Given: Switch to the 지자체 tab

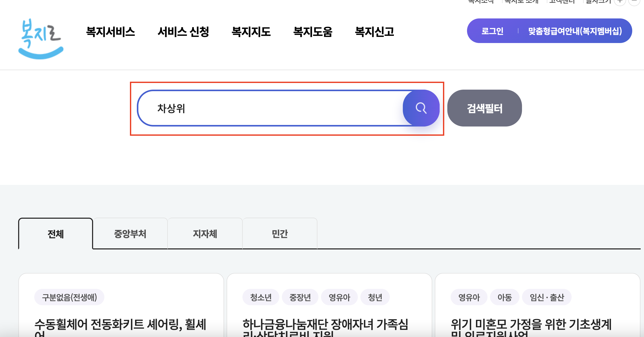Looking at the screenshot, I should [x=205, y=234].
